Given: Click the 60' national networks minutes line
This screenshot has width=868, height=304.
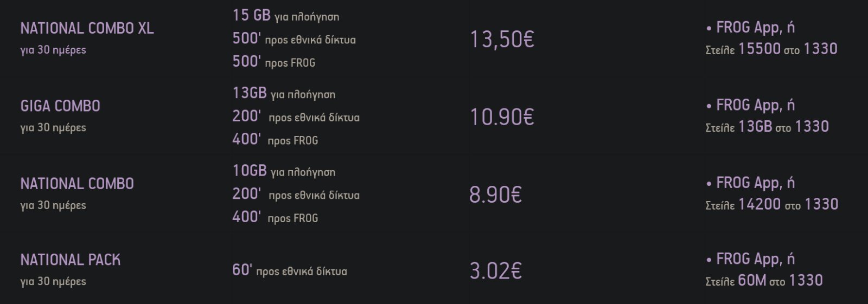Looking at the screenshot, I should 290,270.
